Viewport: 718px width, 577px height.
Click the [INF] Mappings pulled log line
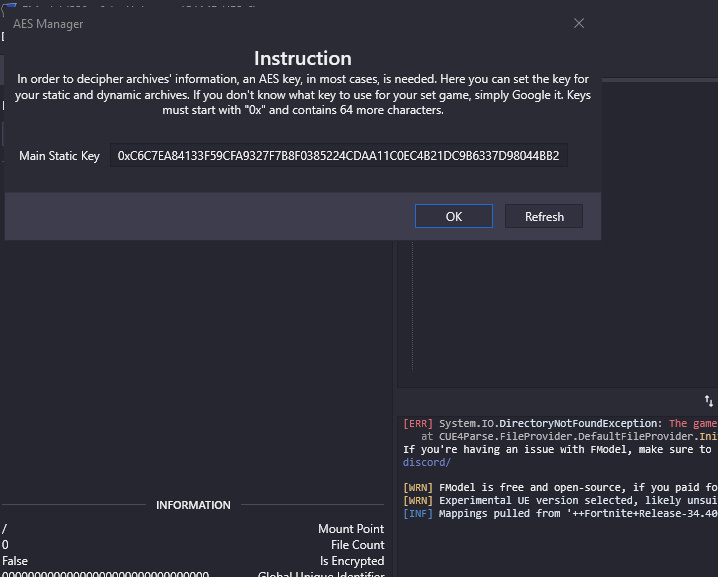tap(560, 513)
